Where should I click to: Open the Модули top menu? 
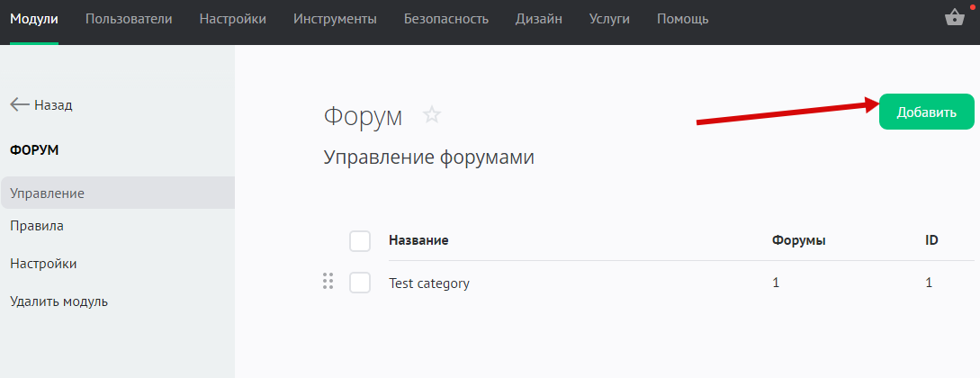(x=34, y=19)
